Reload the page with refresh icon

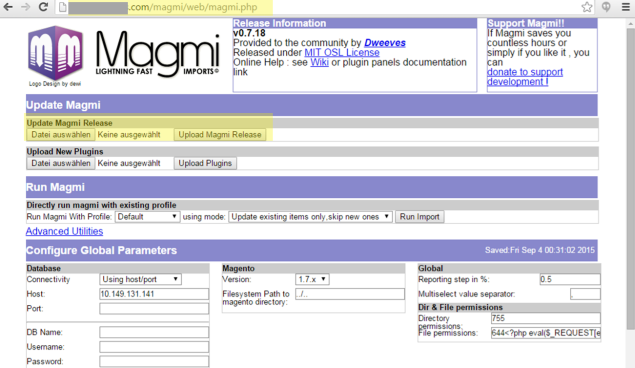coord(43,7)
